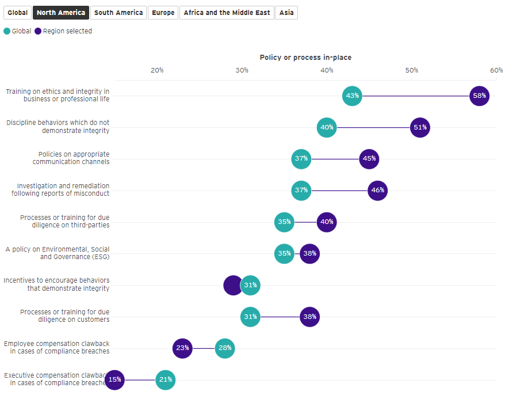Click the 40% purple third-parties marker
The image size is (532, 403).
pos(327,222)
